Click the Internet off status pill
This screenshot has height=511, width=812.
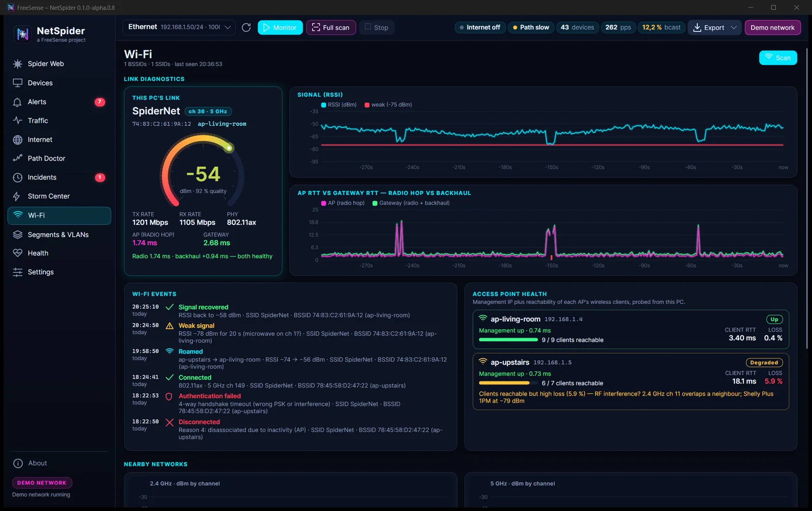tap(480, 27)
